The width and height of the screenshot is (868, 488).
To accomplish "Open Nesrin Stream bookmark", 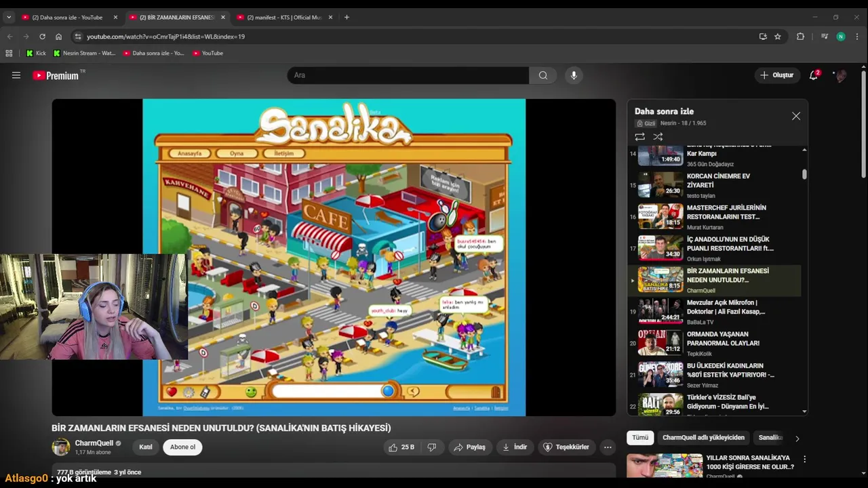I will (84, 53).
